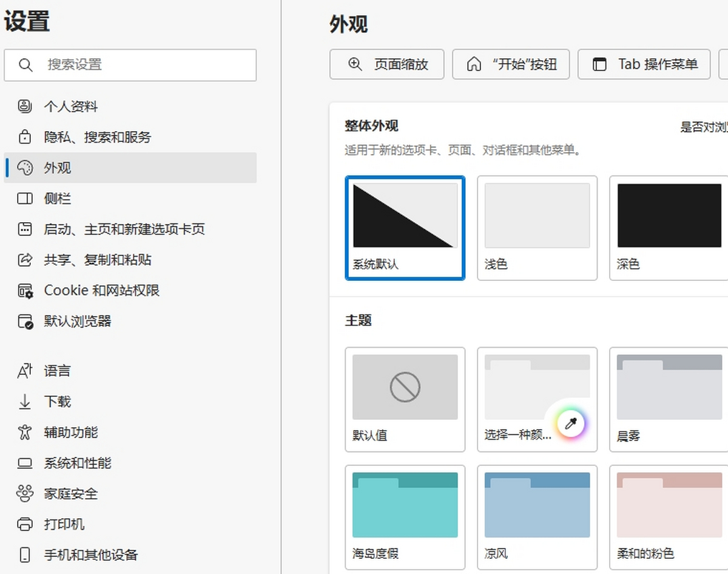Click the language icon next to 语言
Image resolution: width=728 pixels, height=574 pixels.
(x=25, y=371)
